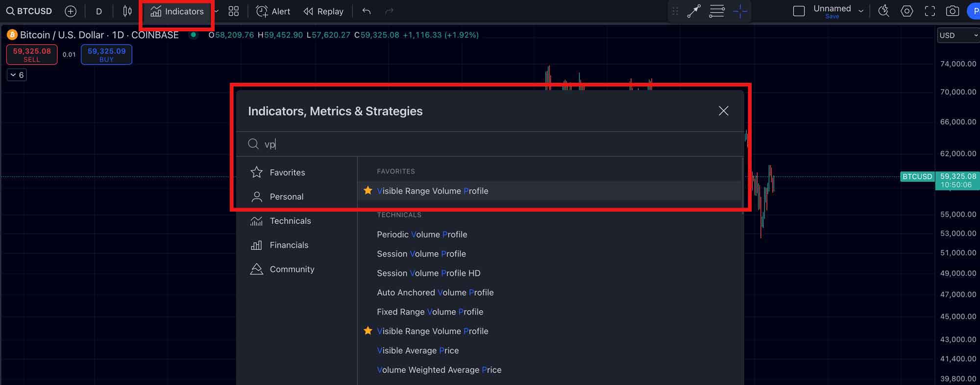Start bar Replay mode

(323, 11)
